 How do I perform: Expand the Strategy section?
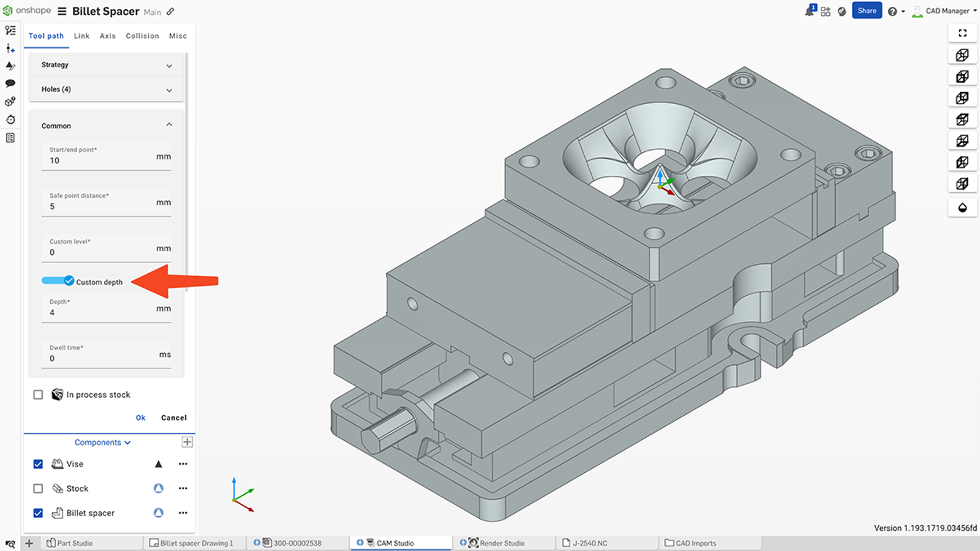[106, 65]
